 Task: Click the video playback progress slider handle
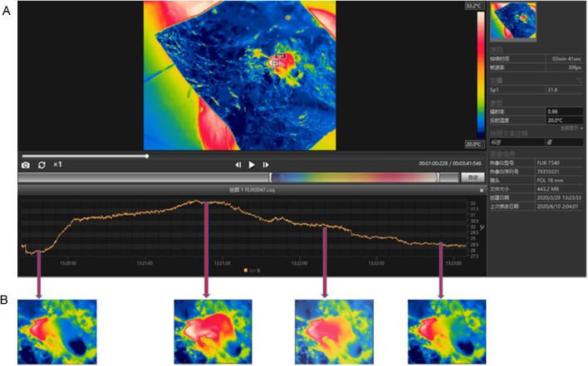[x=147, y=155]
